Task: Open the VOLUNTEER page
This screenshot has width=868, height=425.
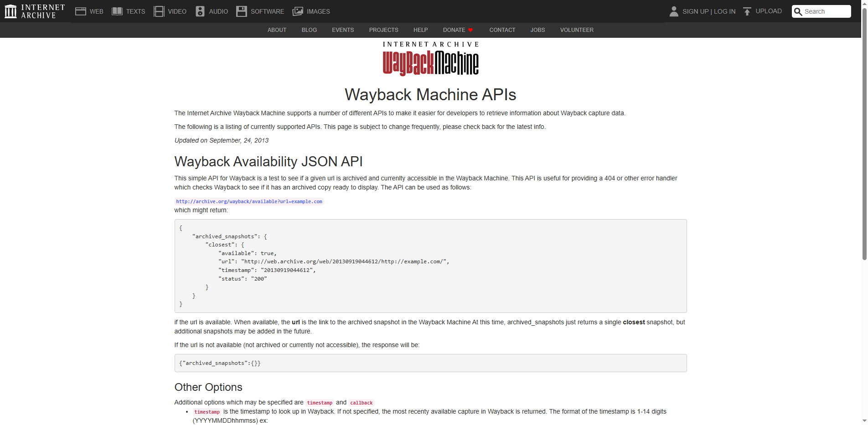Action: click(x=577, y=30)
